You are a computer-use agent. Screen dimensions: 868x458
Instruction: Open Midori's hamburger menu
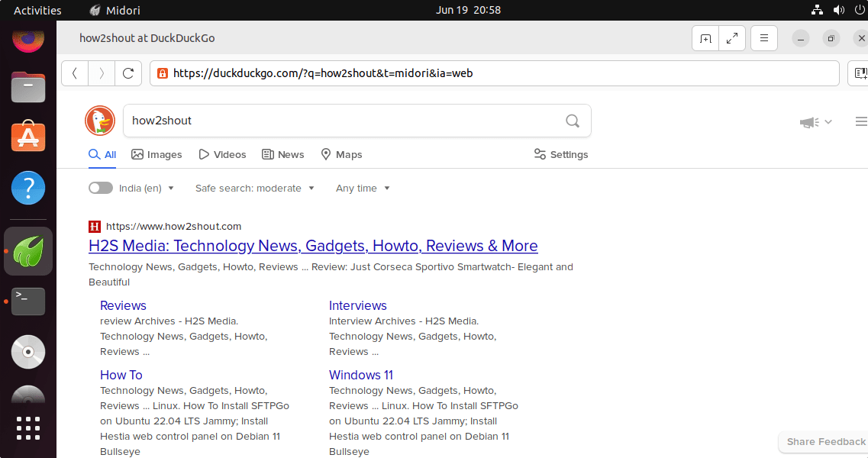[764, 38]
